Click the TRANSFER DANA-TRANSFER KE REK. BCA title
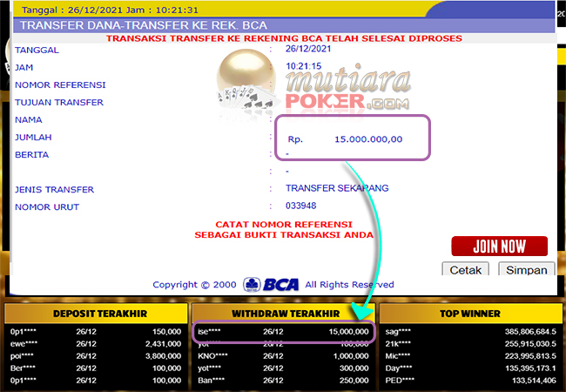 (x=144, y=25)
